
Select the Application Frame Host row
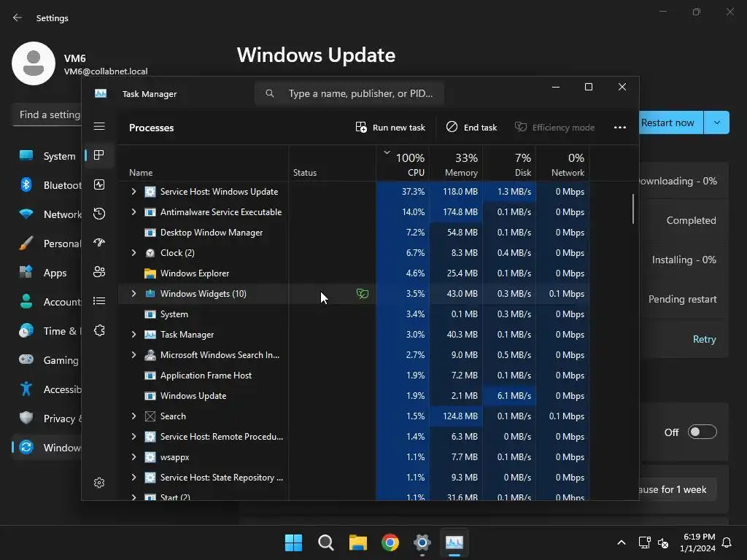354,376
